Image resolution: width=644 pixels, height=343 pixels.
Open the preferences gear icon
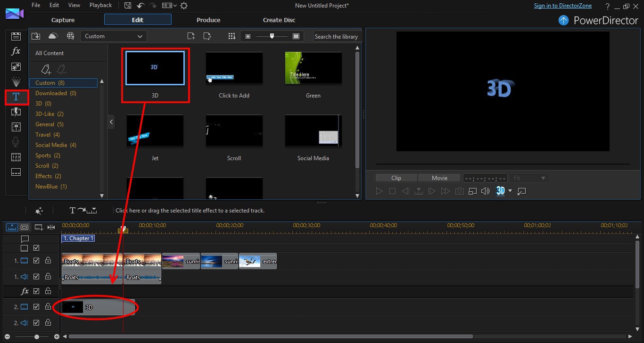[183, 6]
